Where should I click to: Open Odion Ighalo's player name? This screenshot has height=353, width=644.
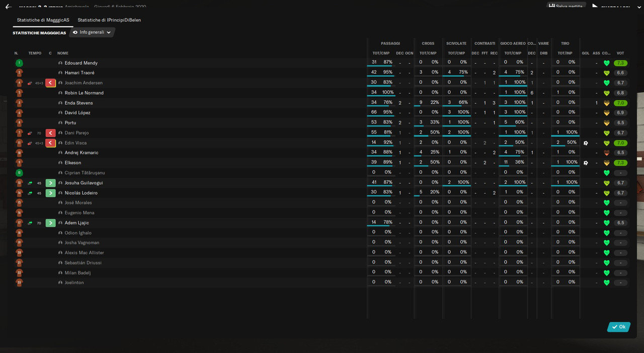(x=78, y=233)
